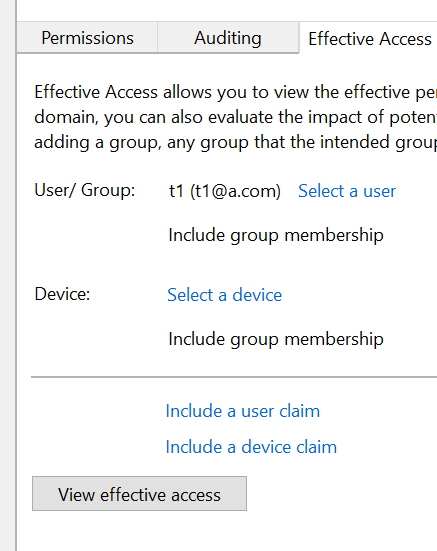Viewport: 437px width, 551px height.
Task: Click the description line starting with 'domain, you can'
Action: click(x=235, y=117)
